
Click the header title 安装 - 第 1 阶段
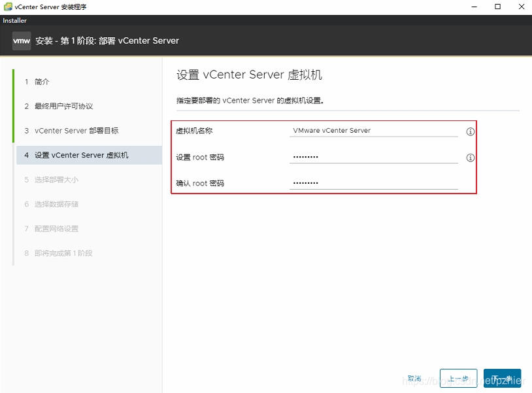tap(107, 41)
